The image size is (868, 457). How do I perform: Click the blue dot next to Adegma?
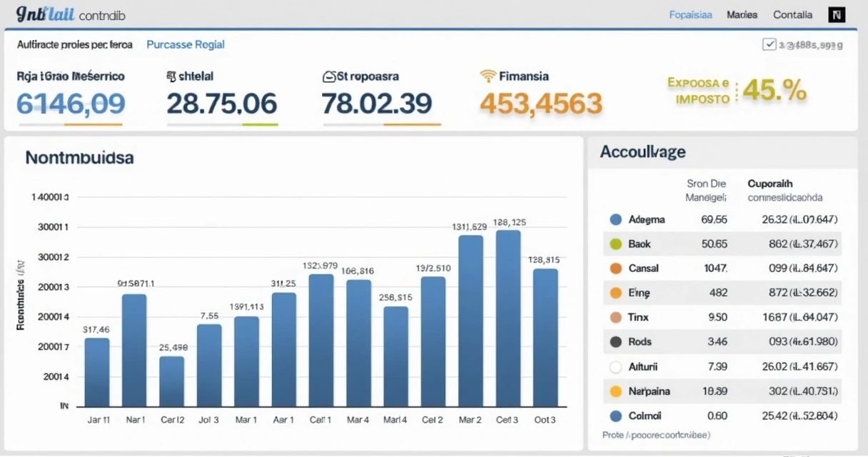point(616,220)
